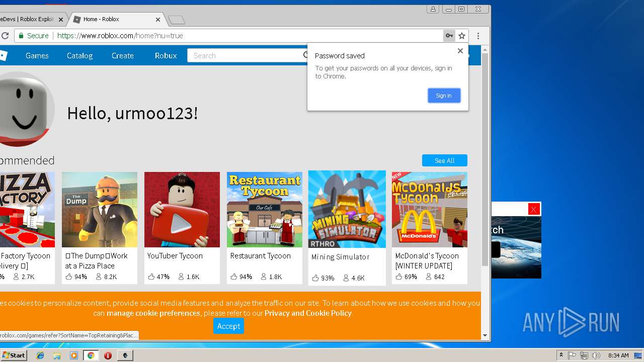
Task: Open McDonald's Tycoon game thumbnail
Action: point(430,210)
